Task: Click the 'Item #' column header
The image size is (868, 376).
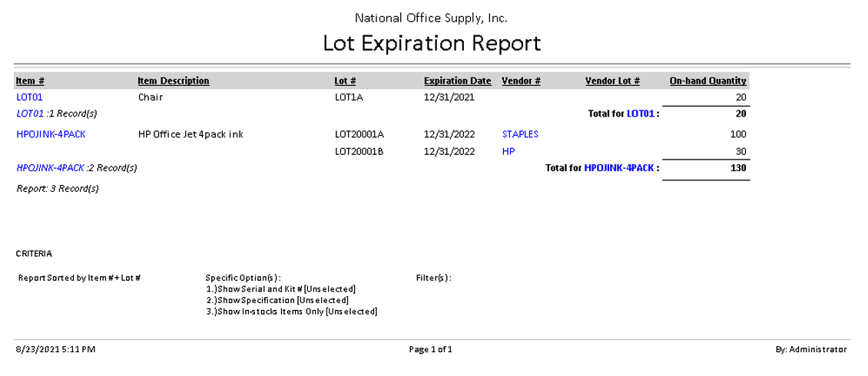Action: pyautogui.click(x=30, y=81)
